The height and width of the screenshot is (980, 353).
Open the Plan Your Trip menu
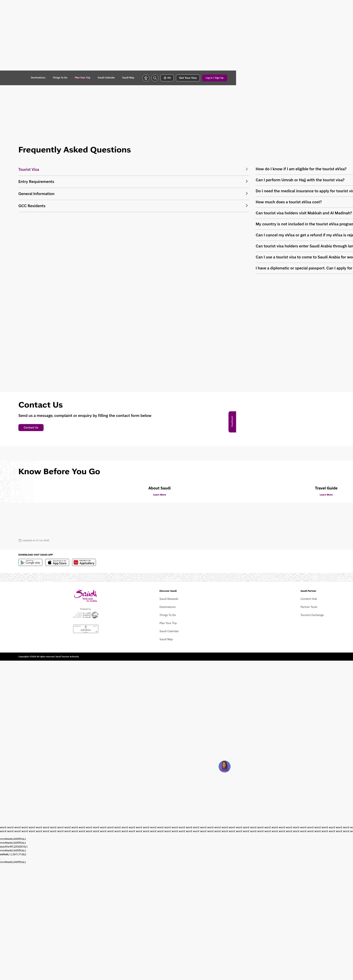(82, 78)
